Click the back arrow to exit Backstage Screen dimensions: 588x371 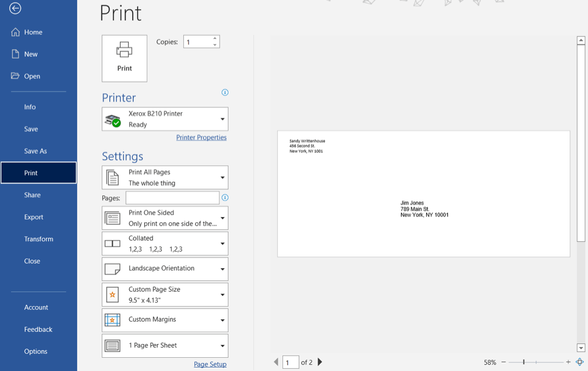[15, 8]
